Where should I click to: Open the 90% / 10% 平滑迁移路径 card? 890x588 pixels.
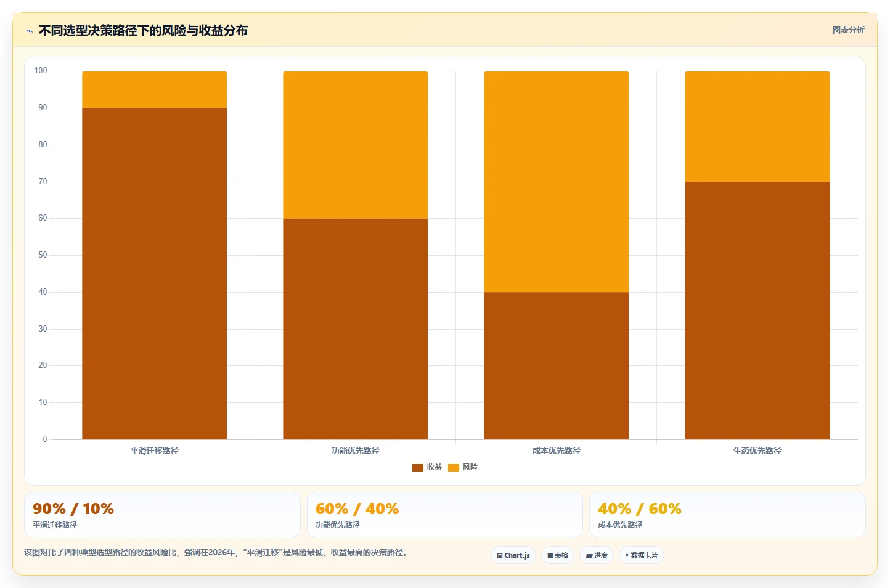pos(162,515)
